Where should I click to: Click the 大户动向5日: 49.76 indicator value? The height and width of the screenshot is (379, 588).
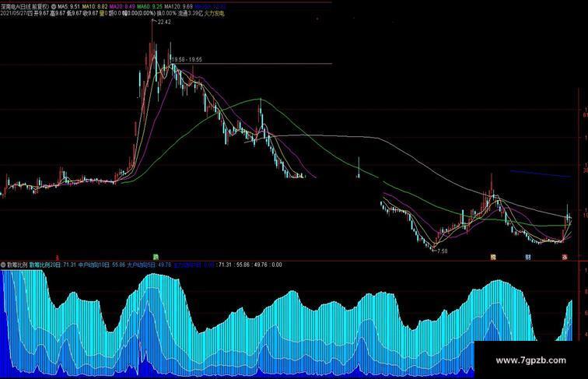(149, 265)
